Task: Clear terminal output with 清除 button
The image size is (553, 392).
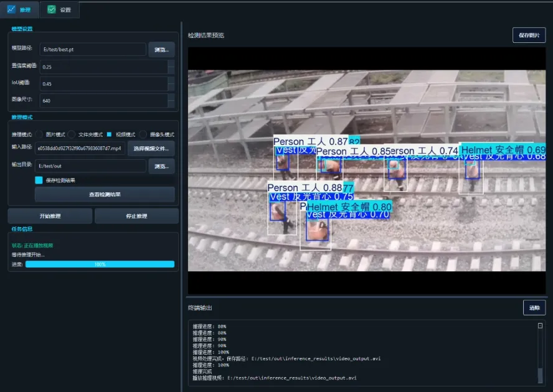Action: click(x=534, y=308)
